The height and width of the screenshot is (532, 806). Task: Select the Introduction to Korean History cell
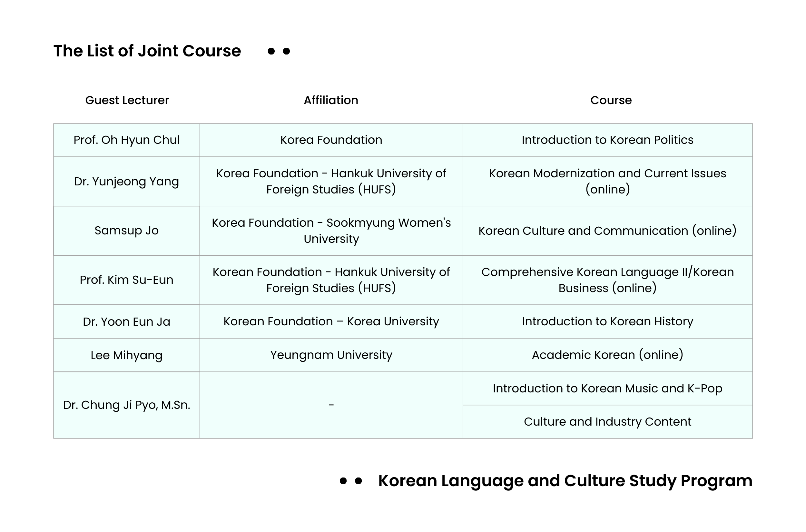(x=607, y=321)
